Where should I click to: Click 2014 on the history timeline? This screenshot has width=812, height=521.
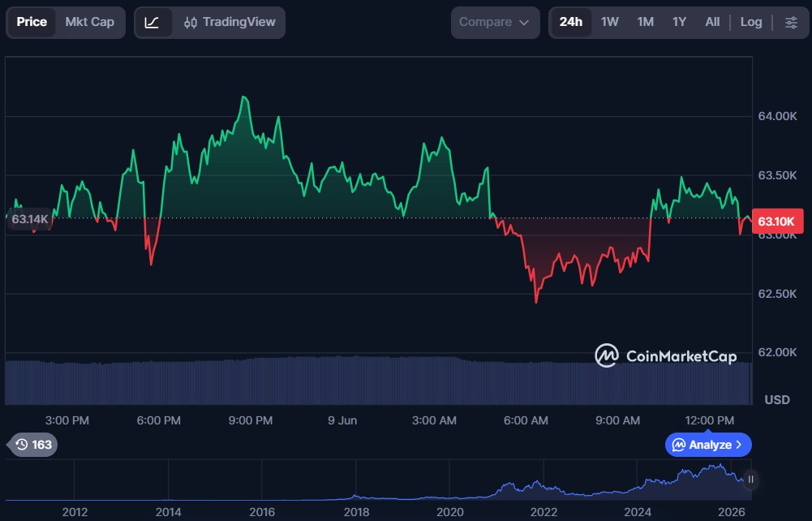[x=168, y=512]
